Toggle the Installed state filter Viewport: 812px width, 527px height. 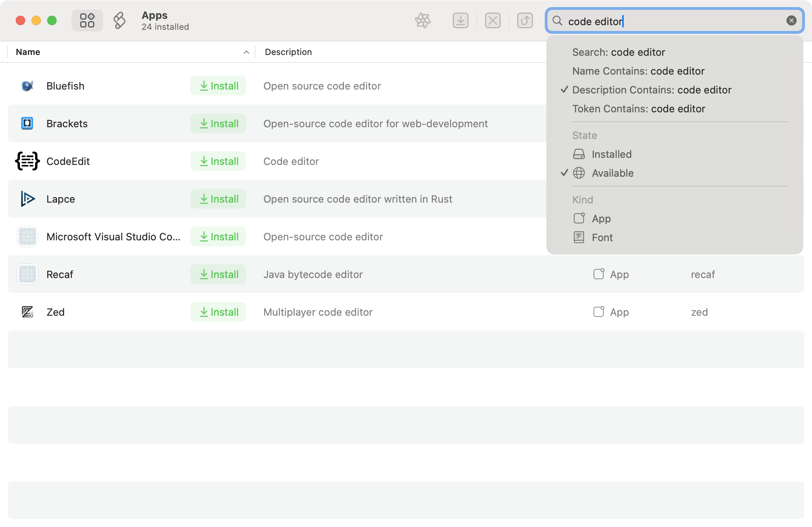tap(611, 154)
